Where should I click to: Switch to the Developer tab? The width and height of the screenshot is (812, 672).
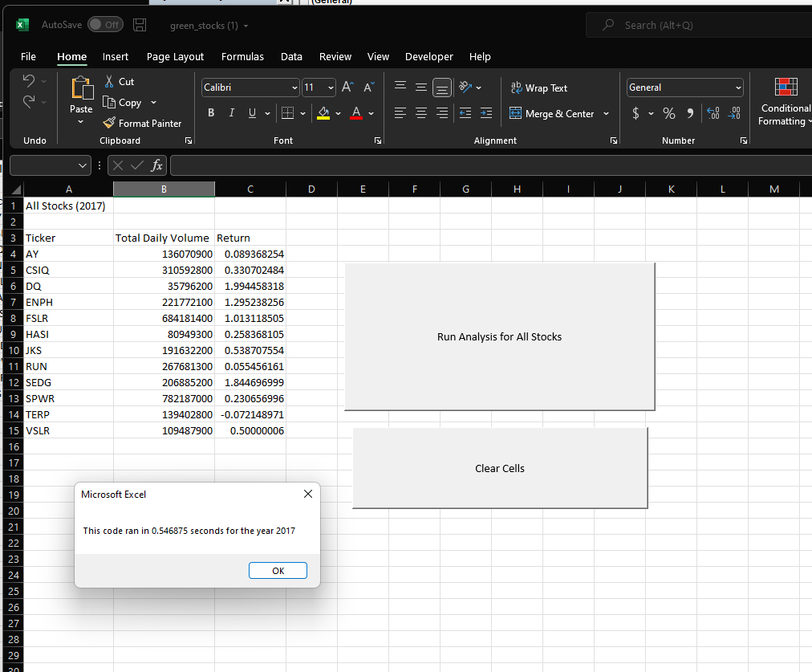tap(428, 56)
